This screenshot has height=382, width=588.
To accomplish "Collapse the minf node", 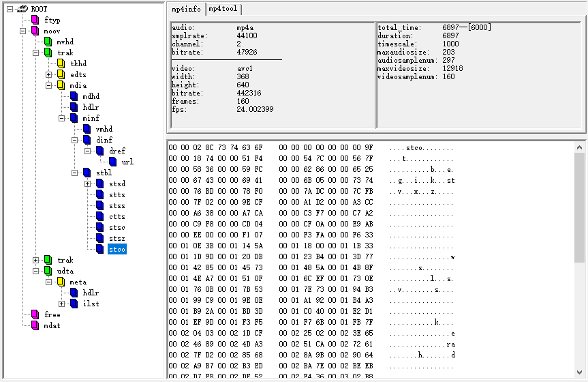I will pyautogui.click(x=61, y=118).
